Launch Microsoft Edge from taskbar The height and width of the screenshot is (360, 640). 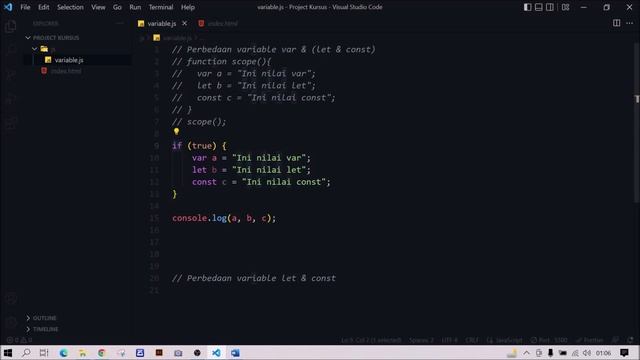63,353
